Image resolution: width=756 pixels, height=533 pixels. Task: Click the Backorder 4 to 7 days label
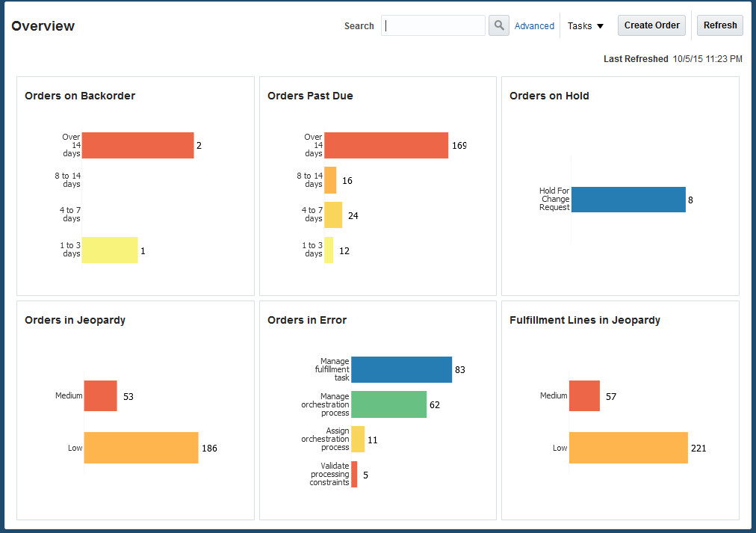point(70,214)
